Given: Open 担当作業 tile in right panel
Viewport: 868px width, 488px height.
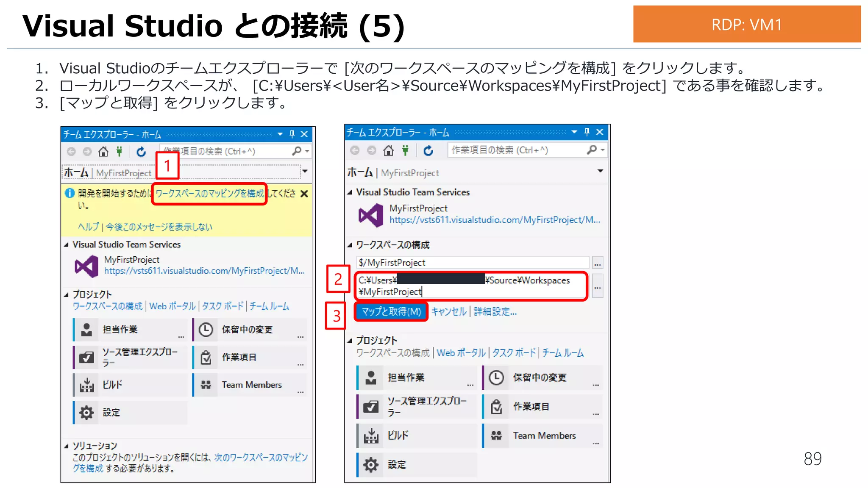Looking at the screenshot, I should coord(417,377).
